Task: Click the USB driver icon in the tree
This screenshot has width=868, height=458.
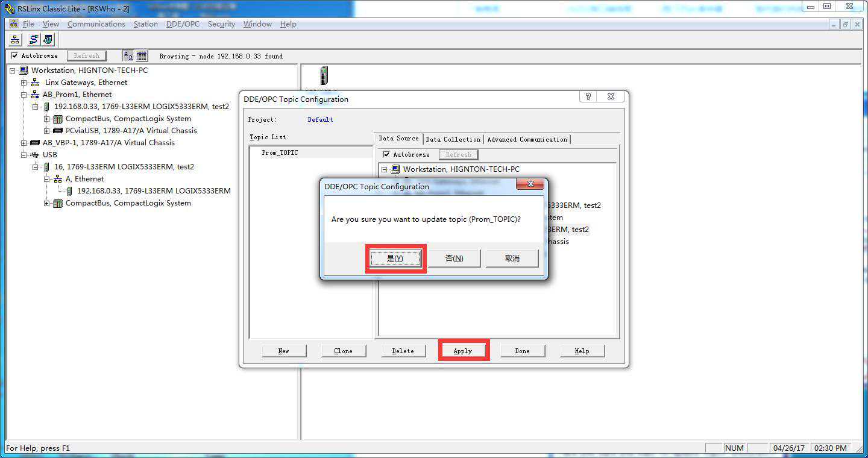Action: tap(35, 155)
